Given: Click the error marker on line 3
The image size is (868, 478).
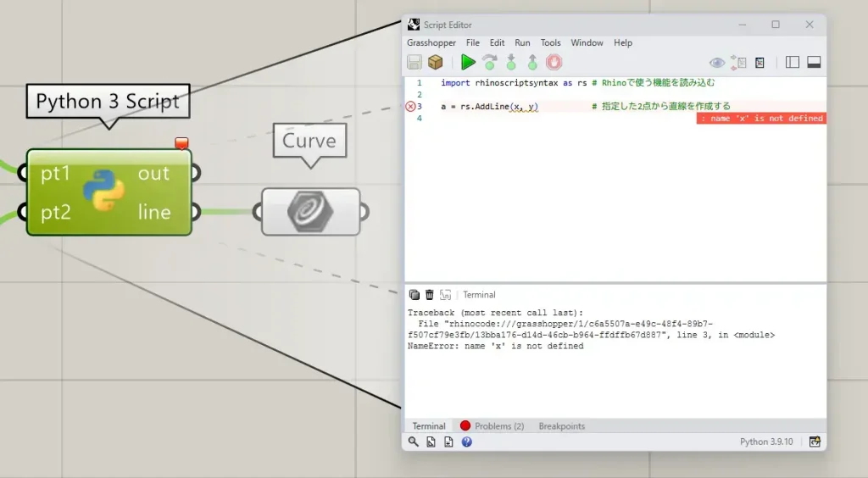Looking at the screenshot, I should point(411,107).
